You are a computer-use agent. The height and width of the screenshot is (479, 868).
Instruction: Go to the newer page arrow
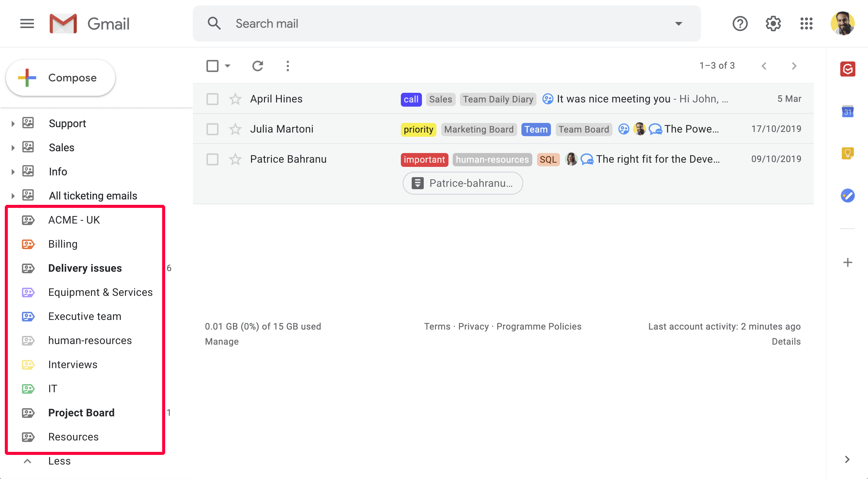coord(764,66)
